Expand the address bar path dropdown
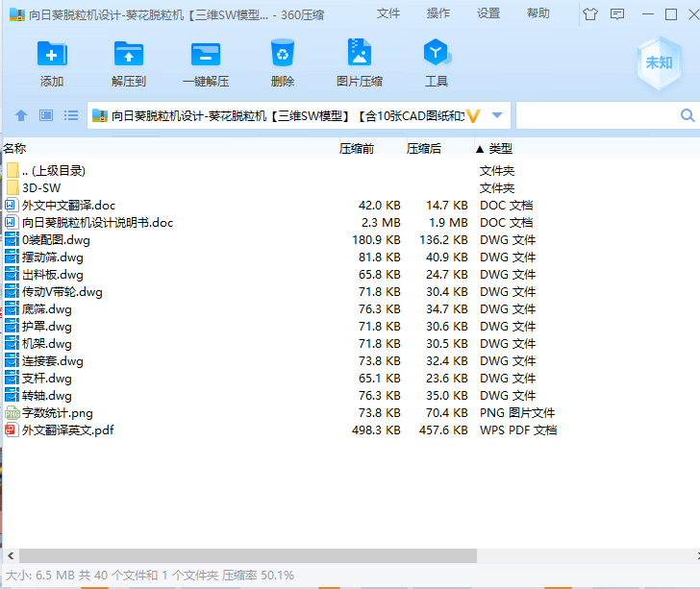The width and height of the screenshot is (700, 589). [x=497, y=115]
